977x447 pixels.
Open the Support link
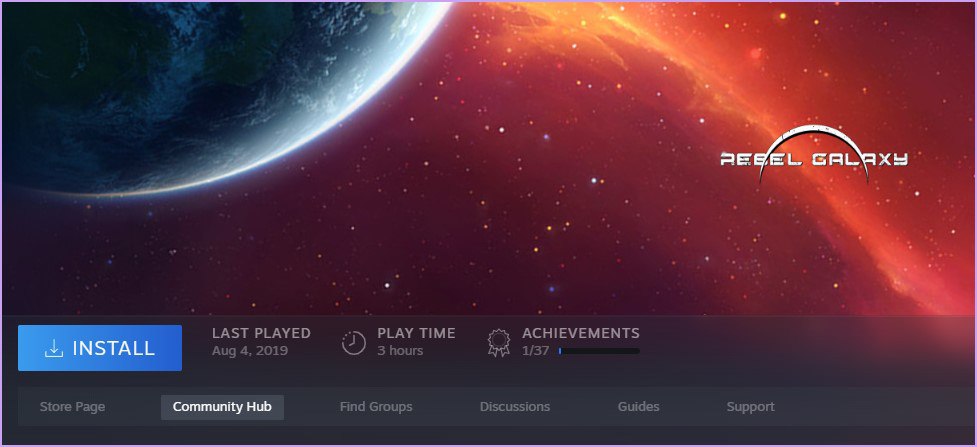[750, 407]
